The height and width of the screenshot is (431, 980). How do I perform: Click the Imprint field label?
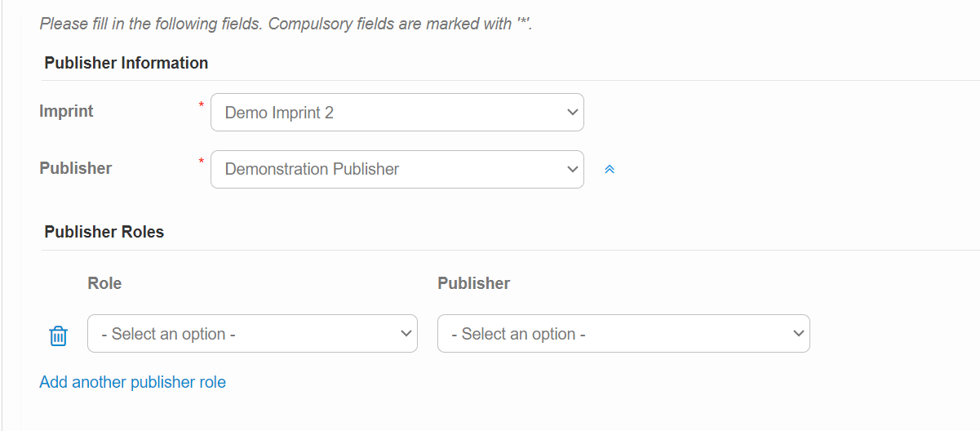pos(66,111)
